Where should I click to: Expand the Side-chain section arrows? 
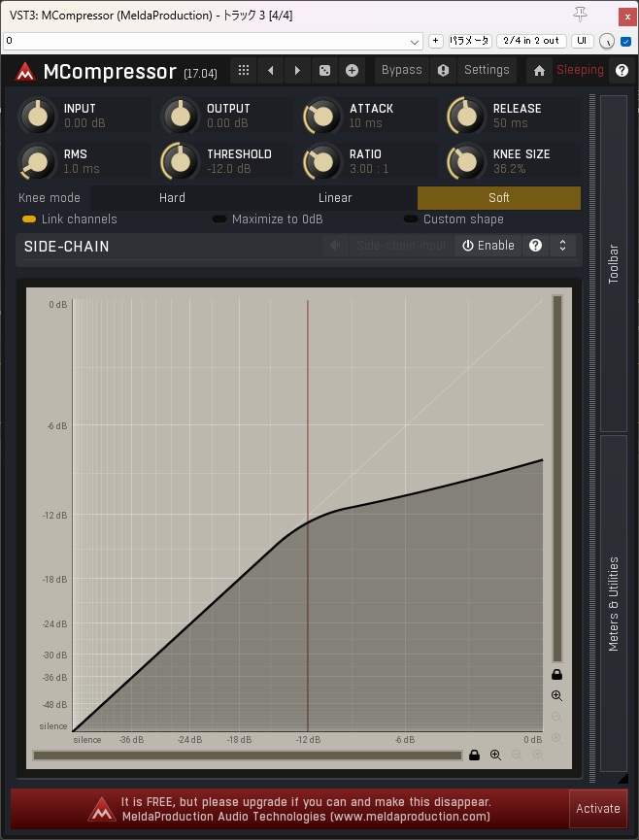pyautogui.click(x=562, y=246)
